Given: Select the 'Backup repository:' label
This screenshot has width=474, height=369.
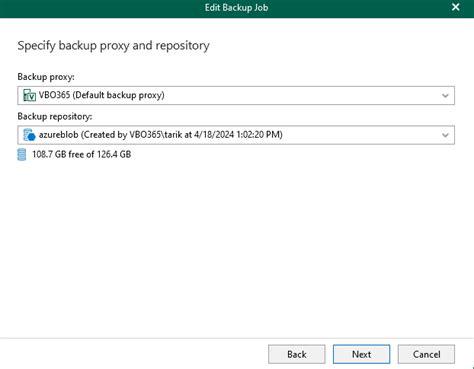Looking at the screenshot, I should [x=55, y=116].
